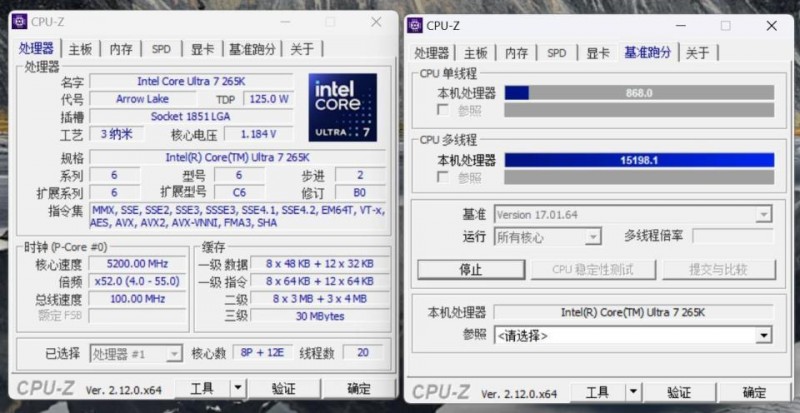Click the 核心电压 value 1.184 V

(259, 134)
